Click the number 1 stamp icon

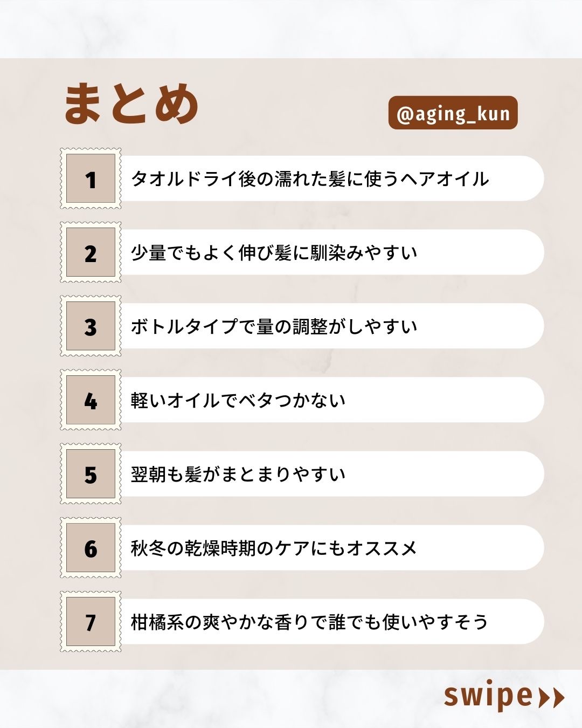pyautogui.click(x=91, y=178)
